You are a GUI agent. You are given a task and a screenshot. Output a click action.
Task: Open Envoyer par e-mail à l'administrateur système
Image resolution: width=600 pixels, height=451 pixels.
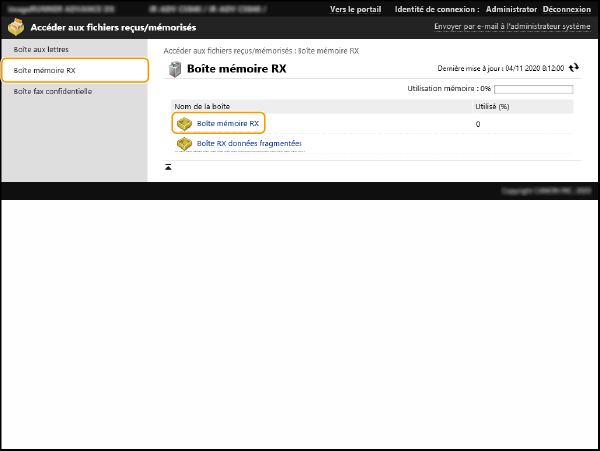pos(512,27)
